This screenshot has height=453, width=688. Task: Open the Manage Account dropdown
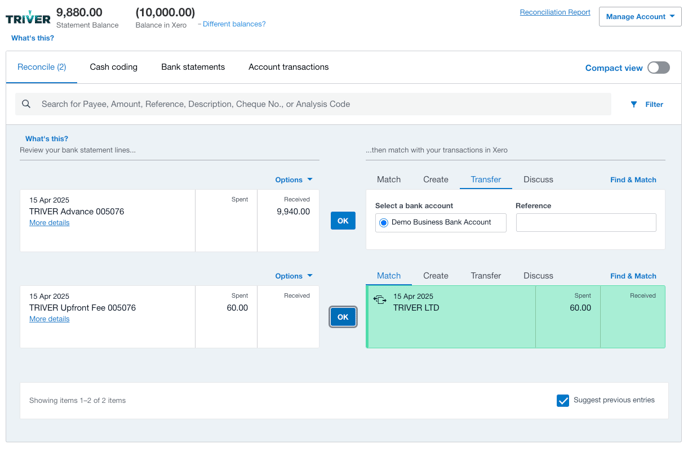coord(640,17)
